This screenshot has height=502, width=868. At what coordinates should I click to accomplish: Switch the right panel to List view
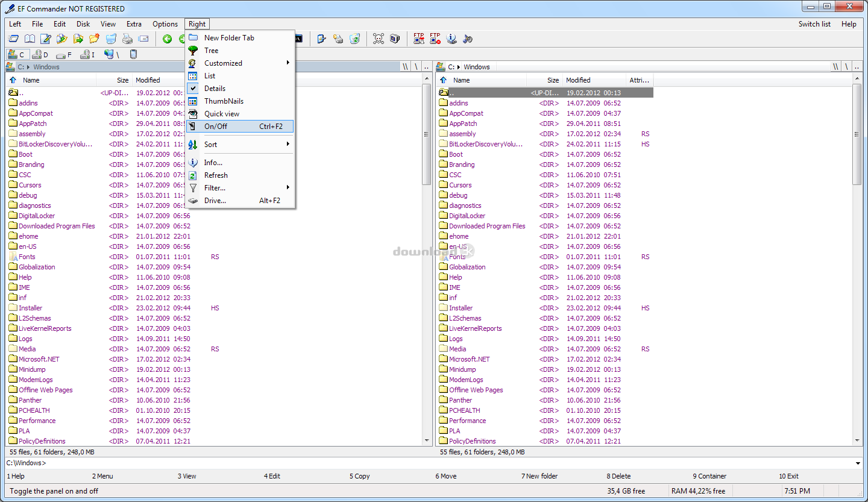(x=240, y=76)
